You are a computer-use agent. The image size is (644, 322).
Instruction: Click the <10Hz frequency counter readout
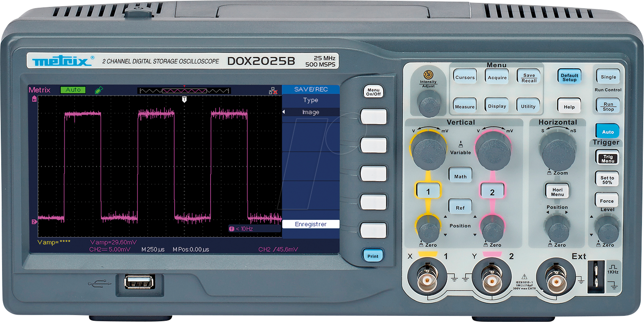(x=241, y=229)
